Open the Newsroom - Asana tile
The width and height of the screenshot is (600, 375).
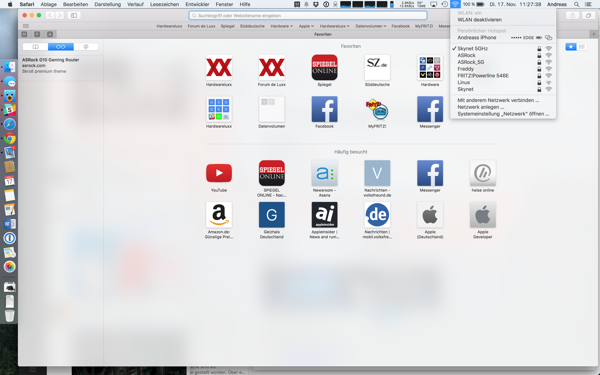pyautogui.click(x=324, y=173)
